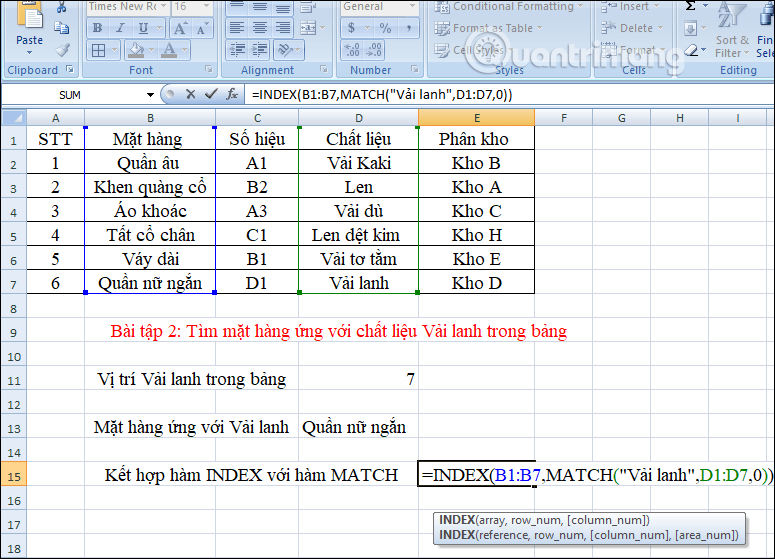The width and height of the screenshot is (775, 559).
Task: Select row 15 header
Action: (x=14, y=476)
